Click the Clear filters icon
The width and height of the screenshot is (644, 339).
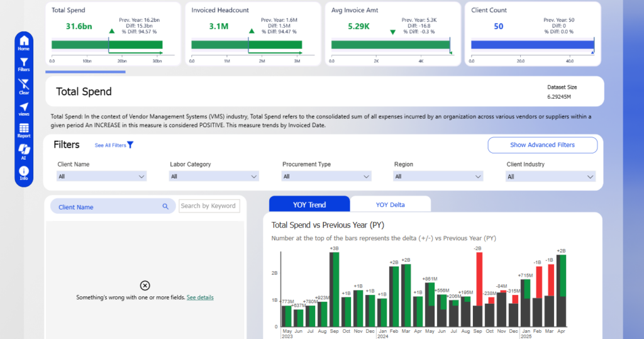24,85
